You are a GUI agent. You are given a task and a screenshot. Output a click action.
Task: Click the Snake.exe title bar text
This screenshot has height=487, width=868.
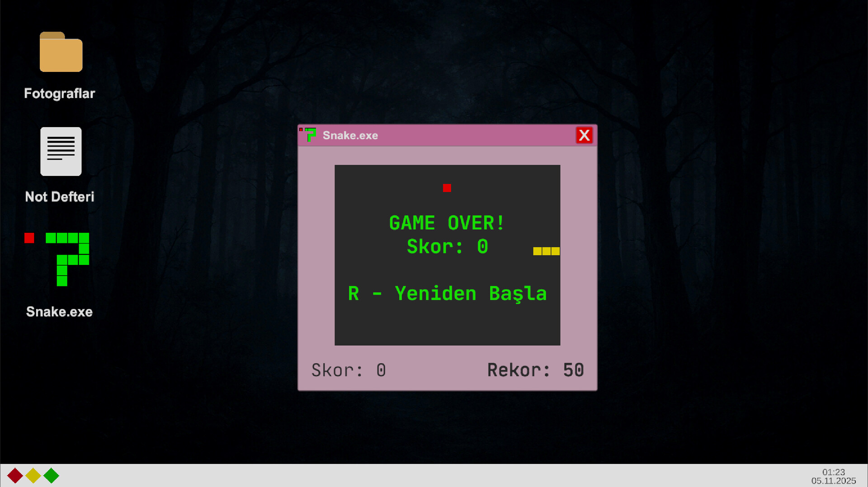350,135
